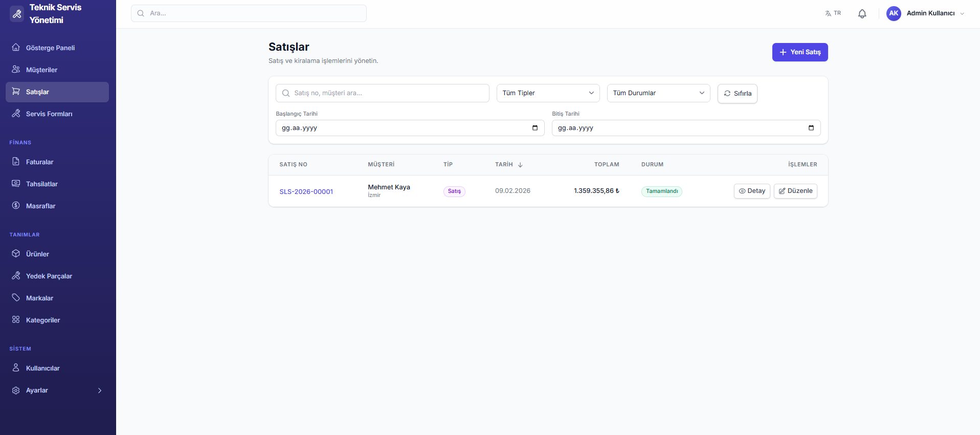
Task: View details with Detay button
Action: (751, 191)
